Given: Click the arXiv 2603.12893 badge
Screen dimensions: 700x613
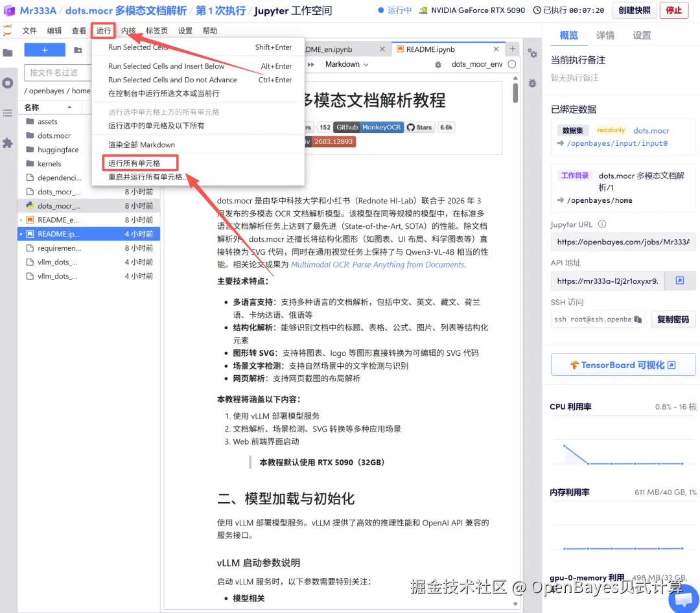Looking at the screenshot, I should [x=330, y=141].
